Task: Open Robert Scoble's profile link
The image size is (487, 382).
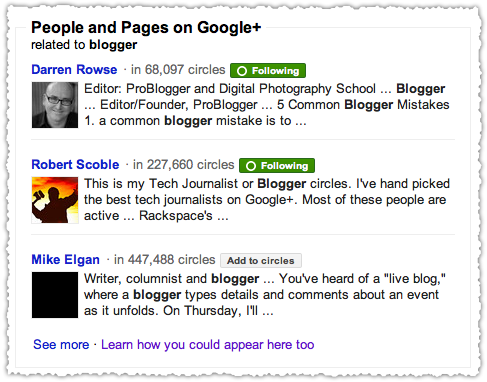Action: click(75, 165)
